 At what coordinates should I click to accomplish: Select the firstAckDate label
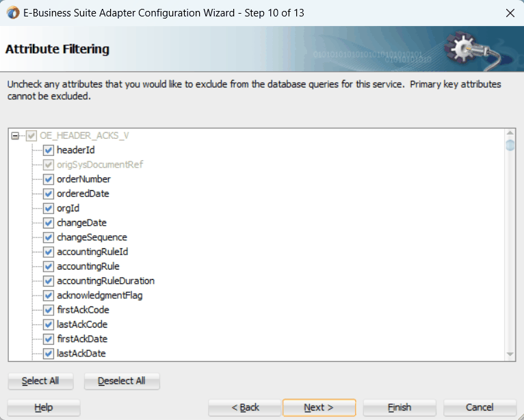82,339
